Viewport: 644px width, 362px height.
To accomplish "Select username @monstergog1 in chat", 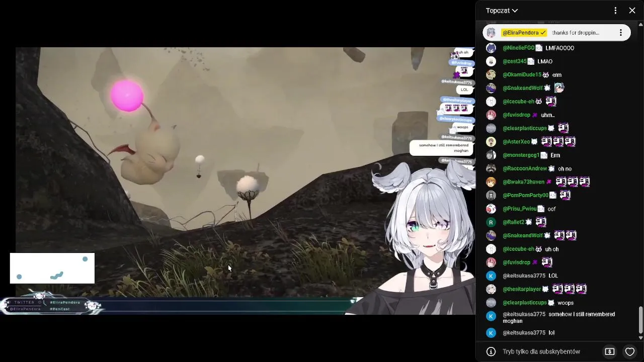I will pos(521,155).
